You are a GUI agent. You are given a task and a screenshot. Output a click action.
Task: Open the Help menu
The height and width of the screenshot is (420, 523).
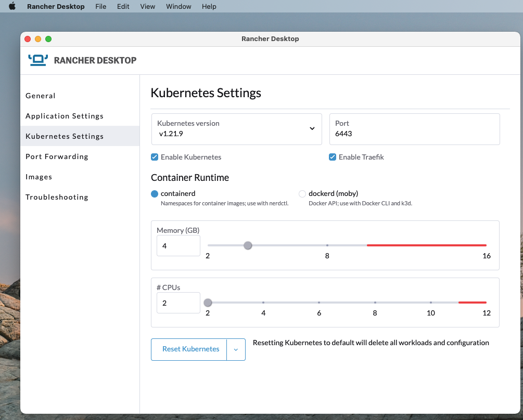(209, 6)
